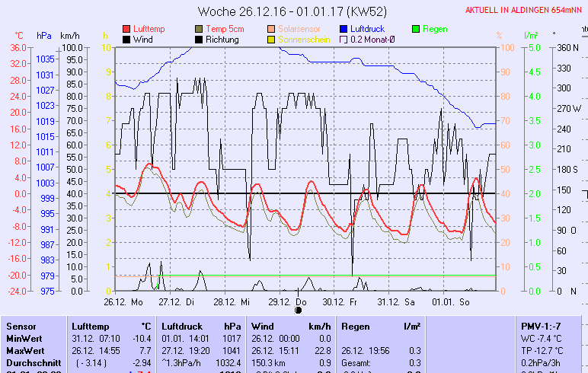Screen dimensions: 588x373
Task: Click the PMV-1:-7 header cell
Action: click(x=540, y=326)
